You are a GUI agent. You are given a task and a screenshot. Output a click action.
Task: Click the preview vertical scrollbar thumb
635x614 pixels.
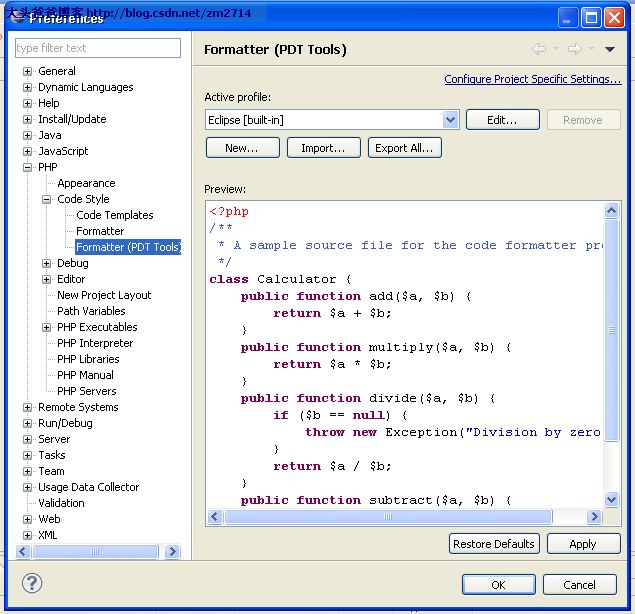[612, 330]
